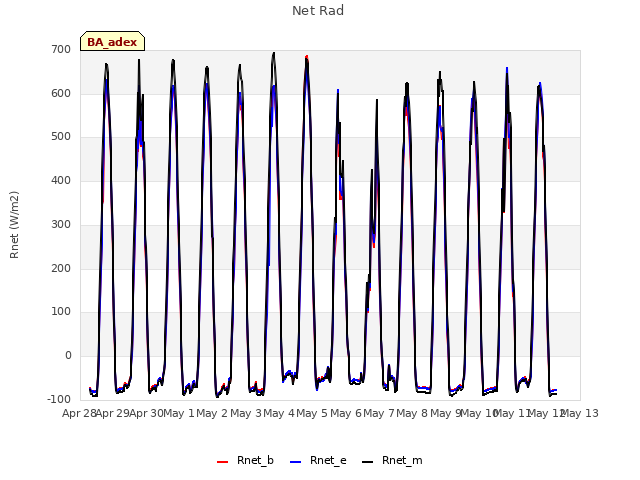The width and height of the screenshot is (640, 480).
Task: Click the May 13 x-axis label
Action: pyautogui.click(x=580, y=413)
